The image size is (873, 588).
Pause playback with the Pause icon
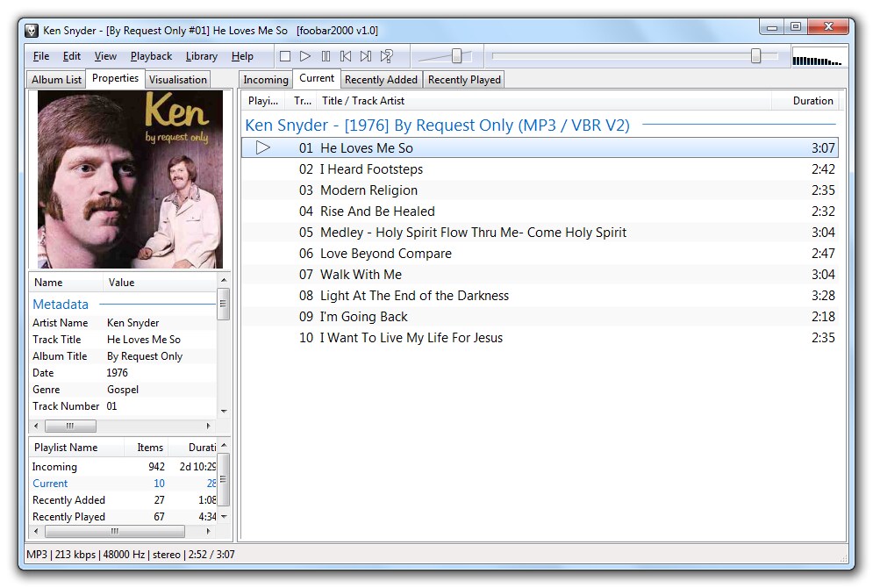[326, 56]
